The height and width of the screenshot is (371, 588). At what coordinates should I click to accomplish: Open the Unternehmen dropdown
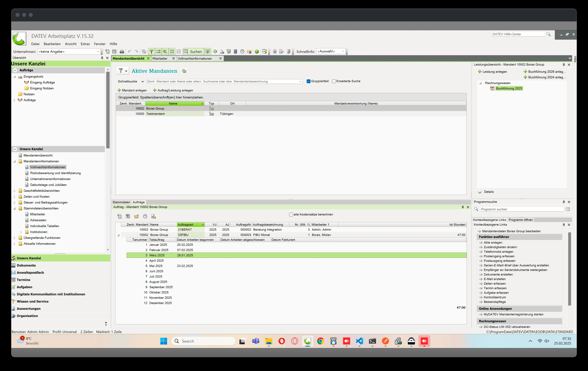point(98,52)
